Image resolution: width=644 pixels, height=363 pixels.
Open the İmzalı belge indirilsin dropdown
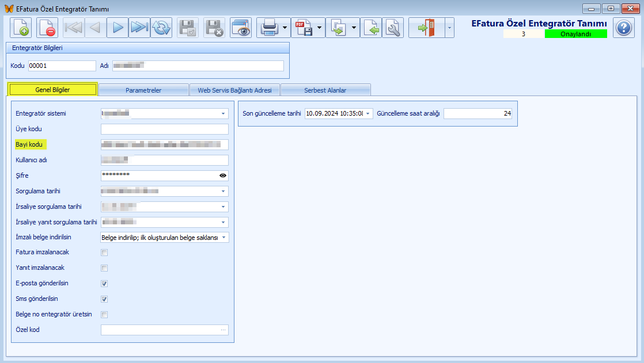pos(223,238)
